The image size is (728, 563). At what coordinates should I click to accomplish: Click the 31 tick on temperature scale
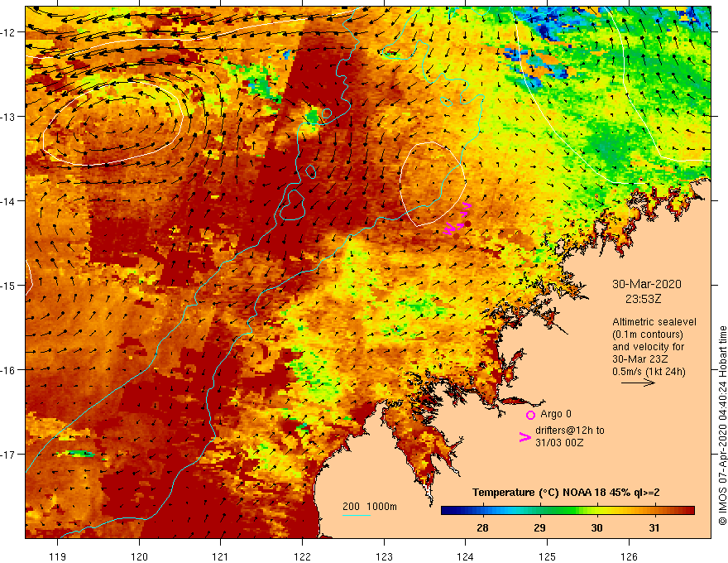[654, 527]
